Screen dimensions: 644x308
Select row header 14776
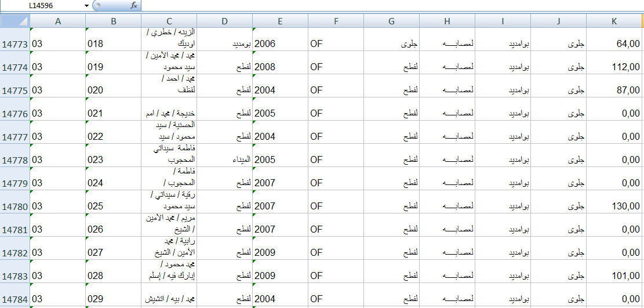pos(15,109)
